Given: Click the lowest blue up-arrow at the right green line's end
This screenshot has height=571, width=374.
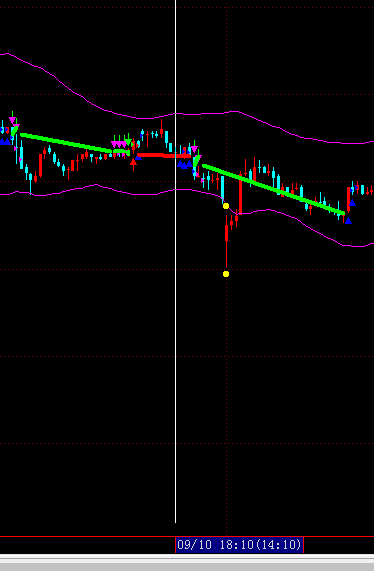Looking at the screenshot, I should pos(348,220).
